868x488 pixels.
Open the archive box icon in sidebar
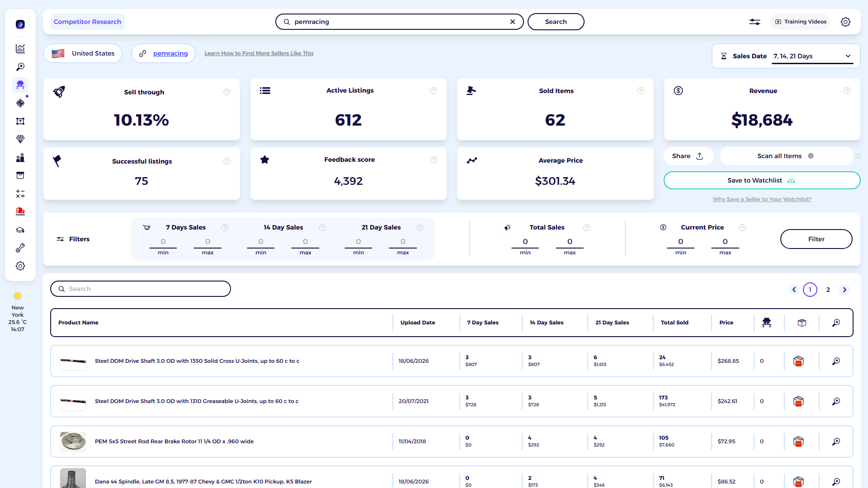tap(20, 175)
